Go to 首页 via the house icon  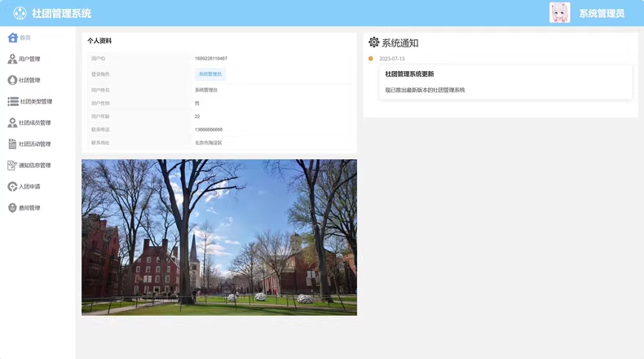coord(13,38)
